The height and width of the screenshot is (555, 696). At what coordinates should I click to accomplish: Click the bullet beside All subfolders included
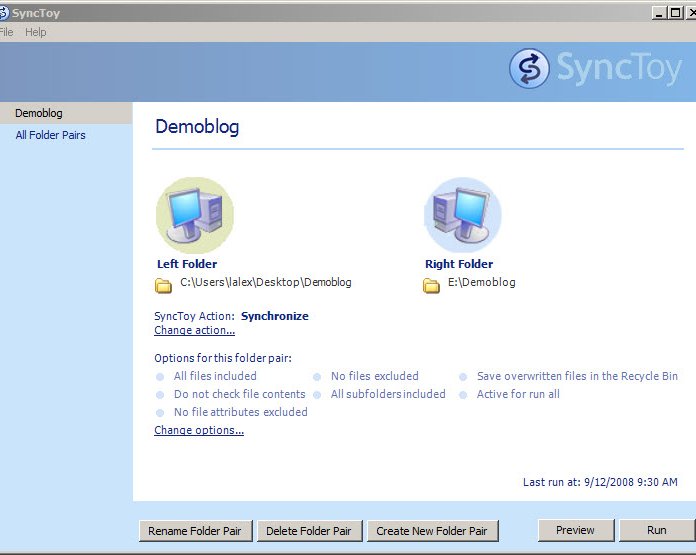(317, 395)
